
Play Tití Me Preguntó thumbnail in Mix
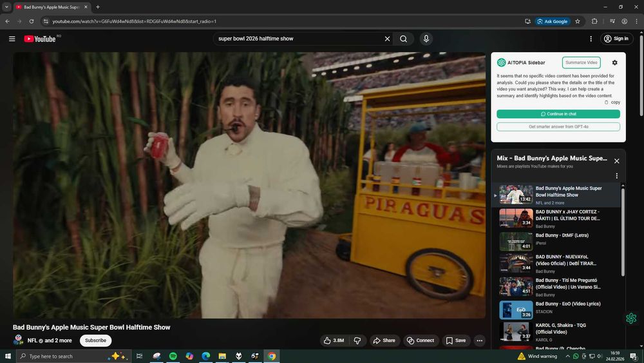(x=516, y=286)
